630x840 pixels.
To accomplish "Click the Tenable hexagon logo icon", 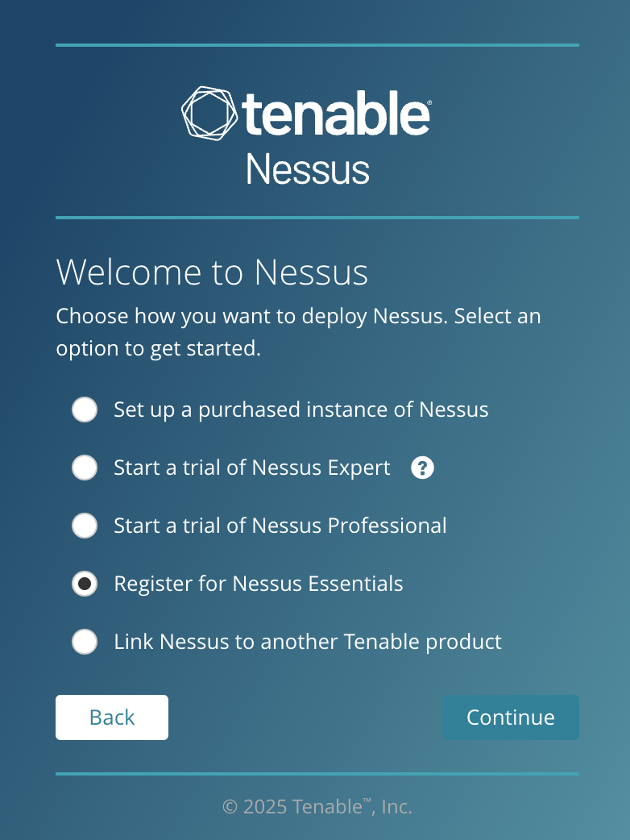I will pos(209,113).
